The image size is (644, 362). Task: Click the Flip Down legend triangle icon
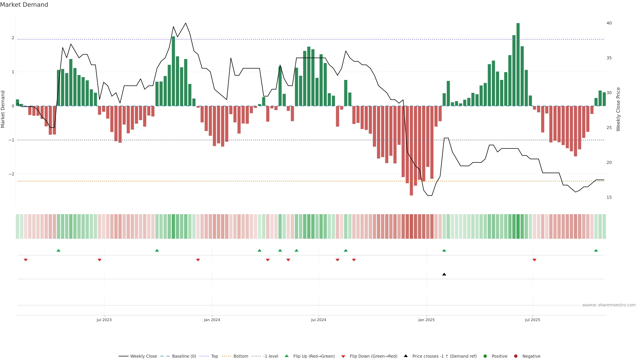(343, 356)
